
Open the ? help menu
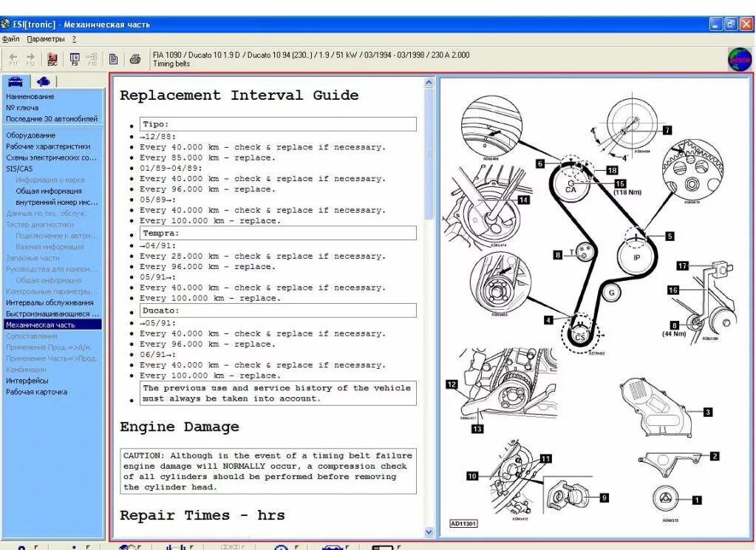pos(74,39)
